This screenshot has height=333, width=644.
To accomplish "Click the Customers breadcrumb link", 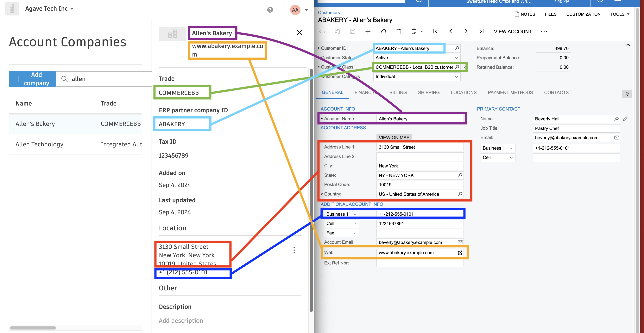I will click(x=329, y=12).
